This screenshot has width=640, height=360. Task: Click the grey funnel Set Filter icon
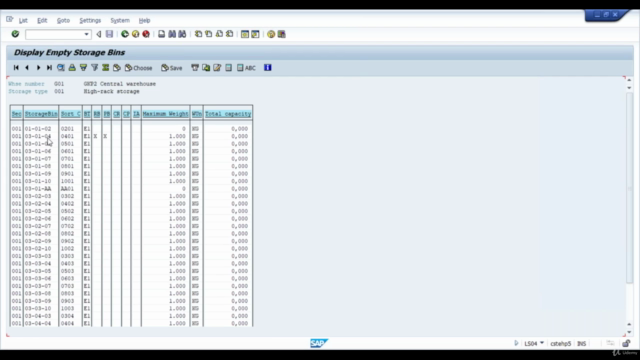coord(94,68)
